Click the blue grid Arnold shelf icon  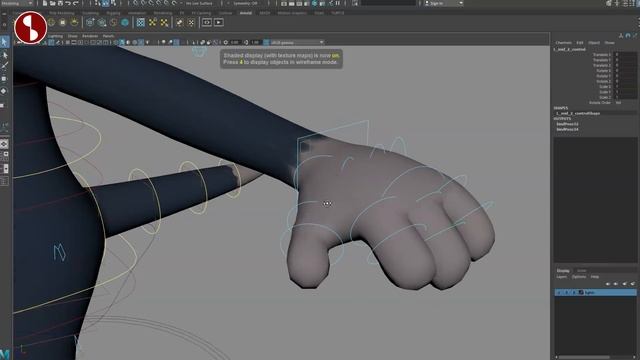140,22
